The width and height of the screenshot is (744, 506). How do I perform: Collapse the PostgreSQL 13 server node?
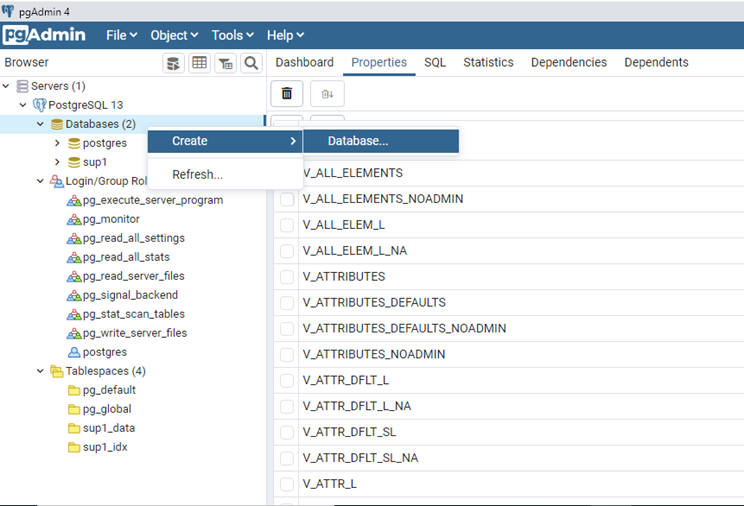[x=23, y=105]
